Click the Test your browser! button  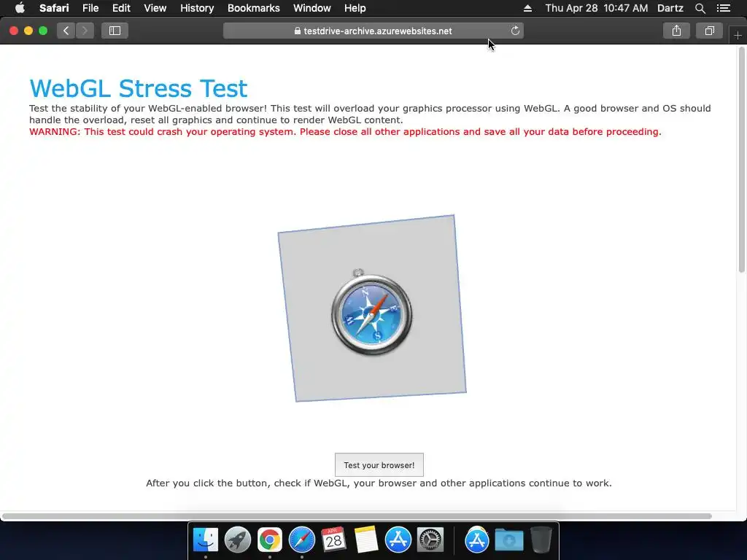pyautogui.click(x=379, y=464)
